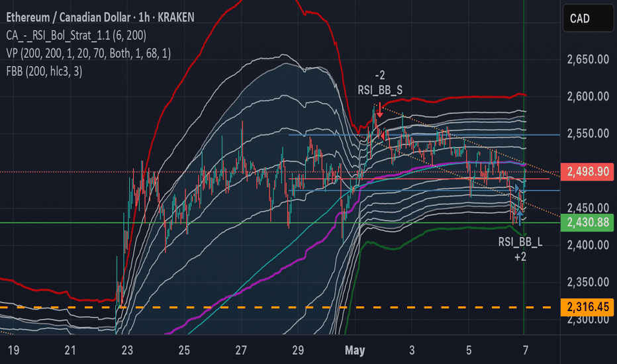Click the RSI_BB_L long signal label
This screenshot has height=364, width=617.
[520, 242]
